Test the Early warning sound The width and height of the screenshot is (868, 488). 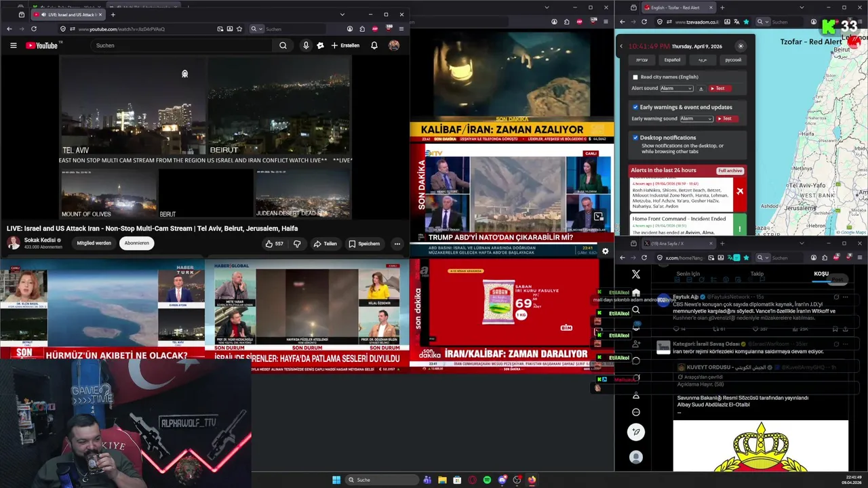(x=726, y=119)
